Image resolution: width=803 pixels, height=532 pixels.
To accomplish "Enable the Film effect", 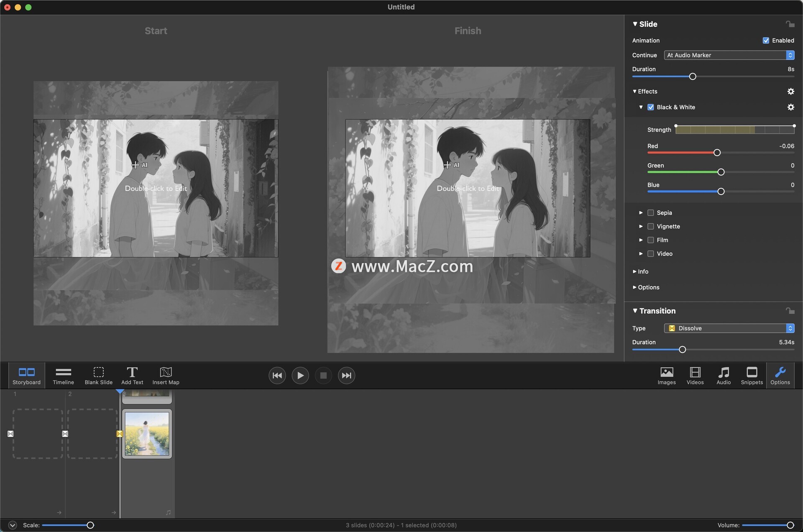I will 650,240.
